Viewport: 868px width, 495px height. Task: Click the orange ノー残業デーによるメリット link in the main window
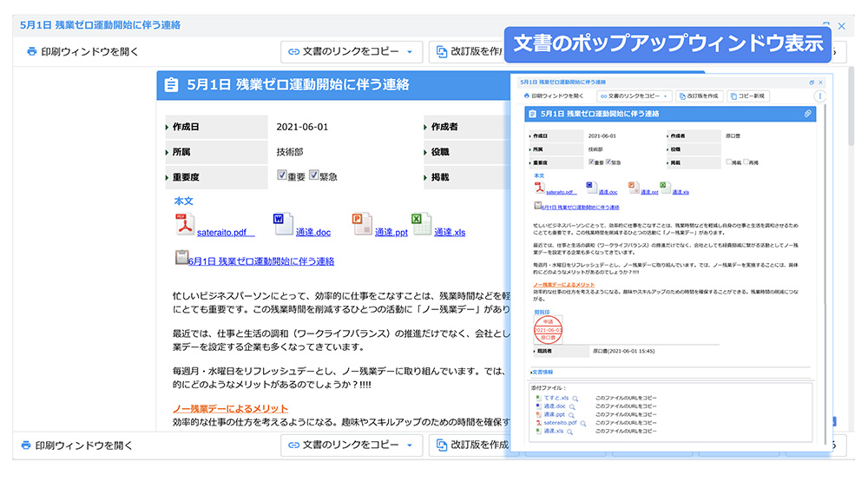(230, 409)
